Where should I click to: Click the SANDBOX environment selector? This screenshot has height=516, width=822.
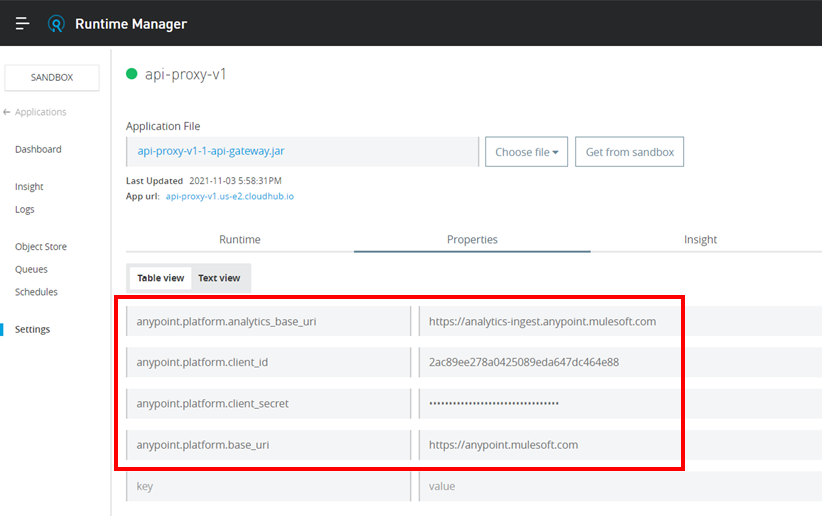pos(52,77)
